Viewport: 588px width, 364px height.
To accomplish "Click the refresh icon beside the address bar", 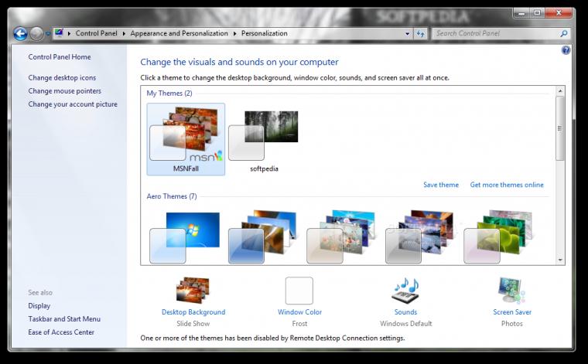I will pos(420,34).
